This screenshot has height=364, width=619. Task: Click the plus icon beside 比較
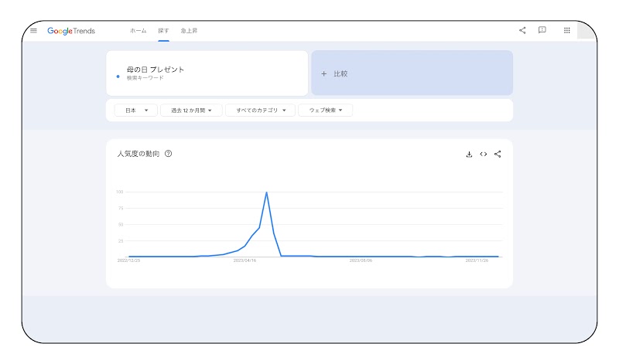point(323,73)
